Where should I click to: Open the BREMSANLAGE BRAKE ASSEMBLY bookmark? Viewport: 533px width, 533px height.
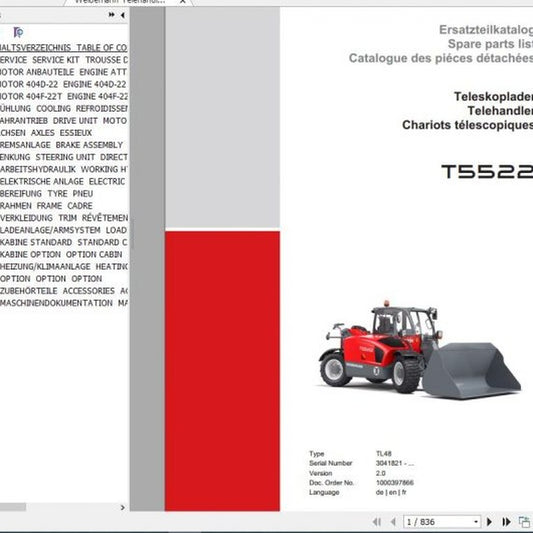click(x=62, y=145)
